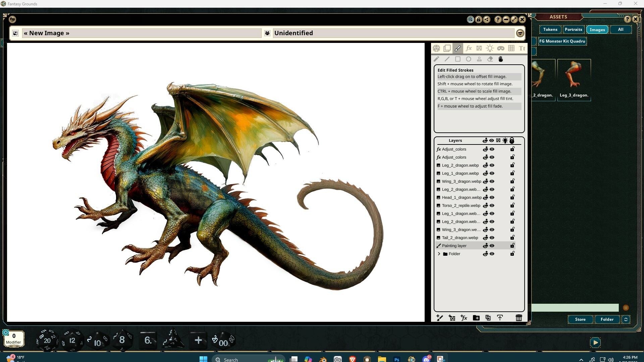The image size is (644, 362).
Task: Click the trash icon to delete layer
Action: tap(519, 318)
